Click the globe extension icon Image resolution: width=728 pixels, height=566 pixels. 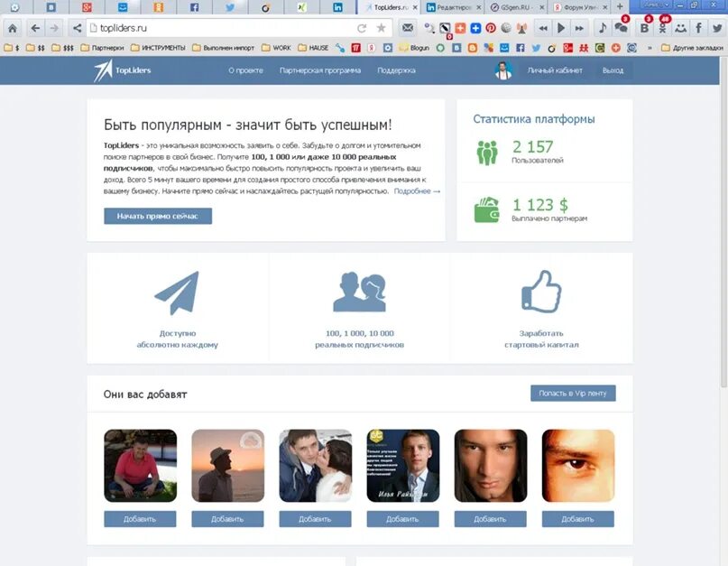[x=506, y=28]
